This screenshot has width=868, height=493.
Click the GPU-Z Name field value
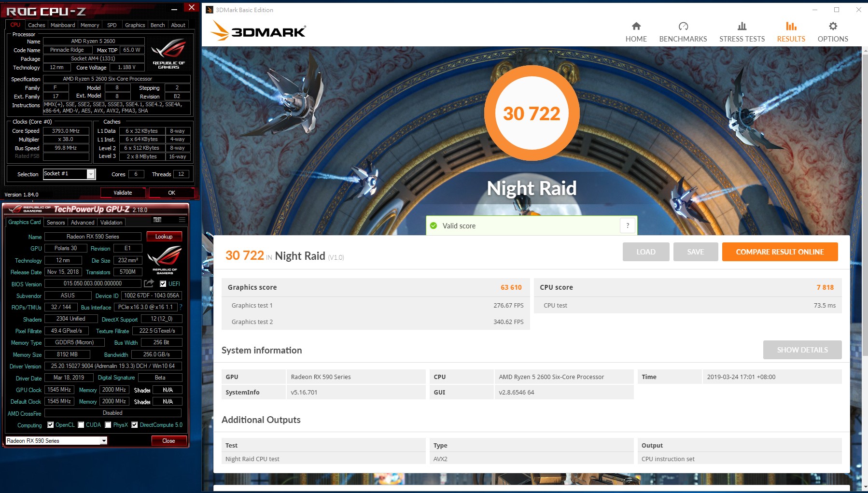click(x=93, y=237)
